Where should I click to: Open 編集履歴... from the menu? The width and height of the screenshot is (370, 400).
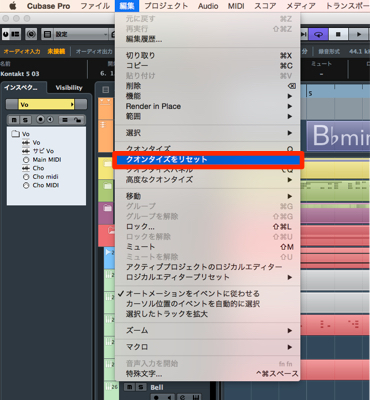[207, 39]
